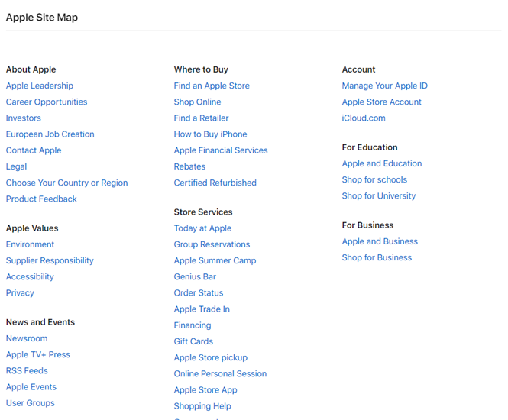Viewport: 508px width, 420px height.
Task: Open How to Buy iPhone link
Action: [x=211, y=134]
